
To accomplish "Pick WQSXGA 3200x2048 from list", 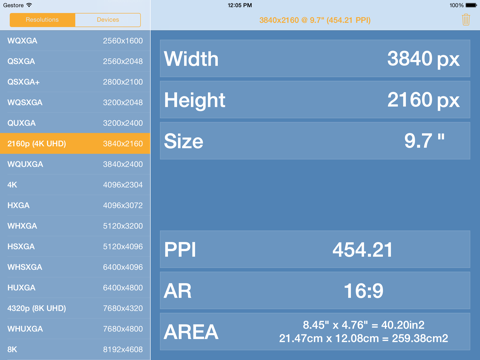I will (x=75, y=102).
